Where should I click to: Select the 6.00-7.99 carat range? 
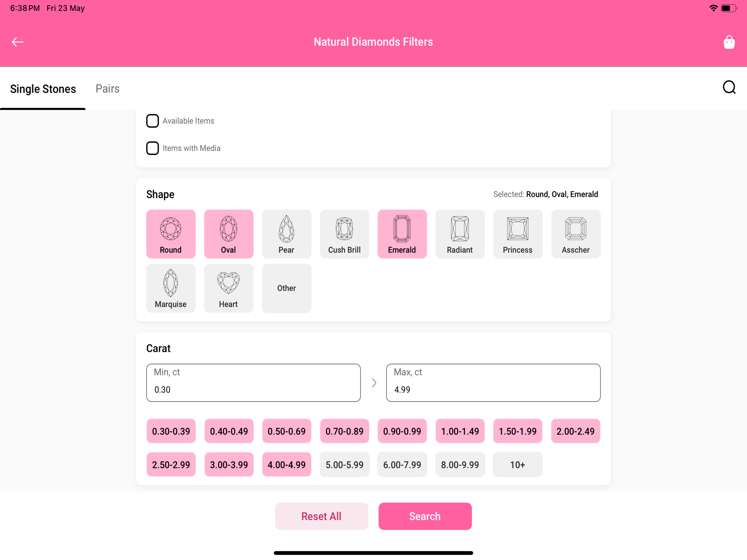[x=402, y=464]
